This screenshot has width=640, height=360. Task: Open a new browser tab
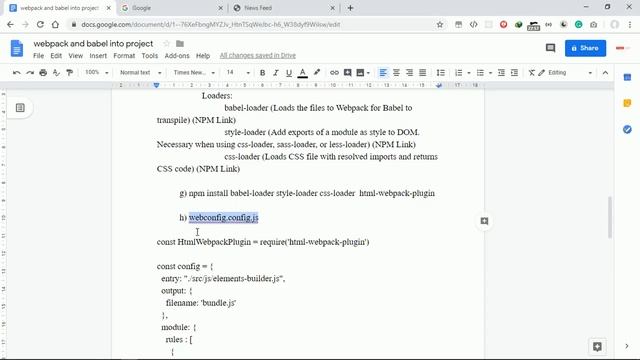click(350, 8)
